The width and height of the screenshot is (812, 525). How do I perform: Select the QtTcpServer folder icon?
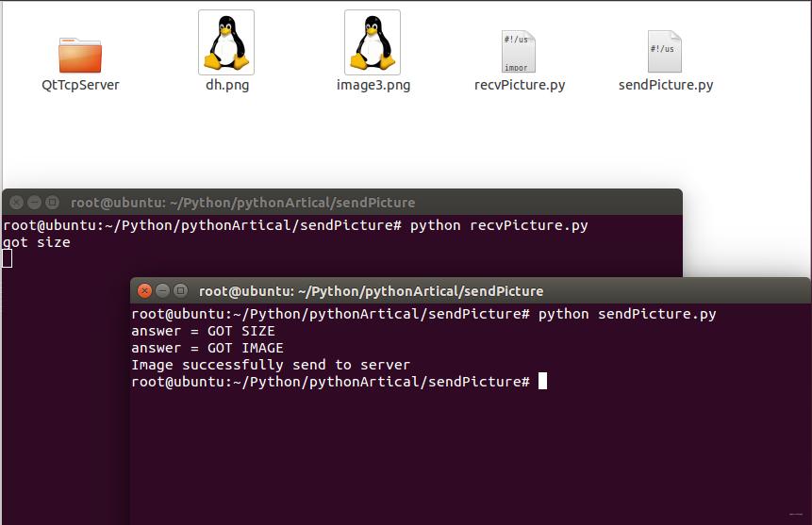pos(80,55)
